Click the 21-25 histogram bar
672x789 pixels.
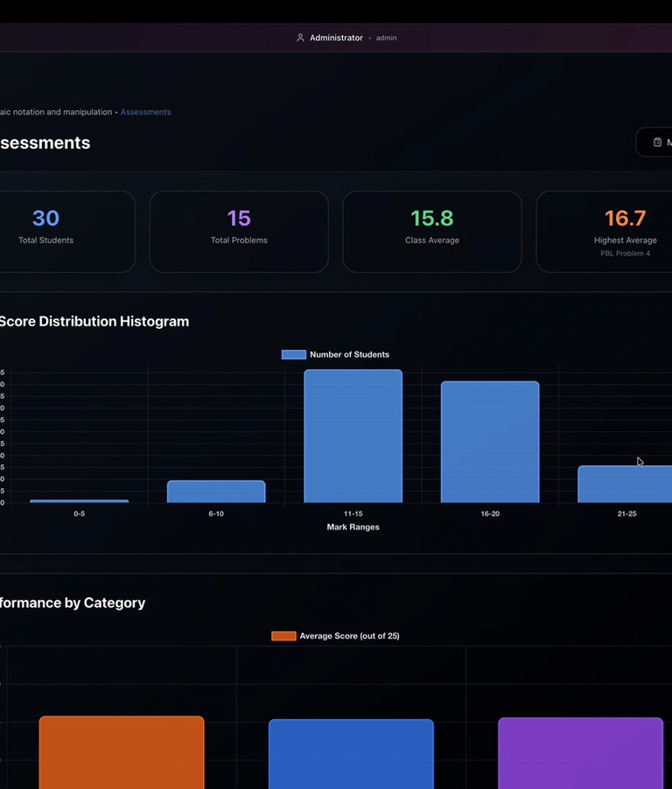pyautogui.click(x=625, y=484)
